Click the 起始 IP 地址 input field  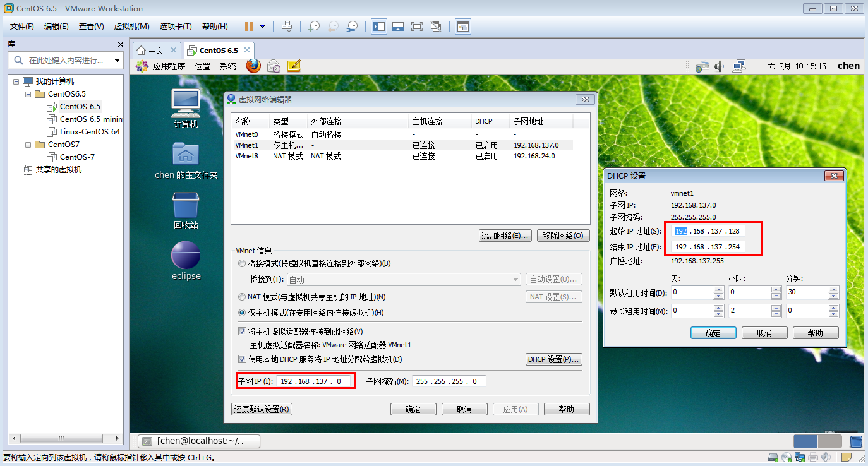click(x=708, y=231)
